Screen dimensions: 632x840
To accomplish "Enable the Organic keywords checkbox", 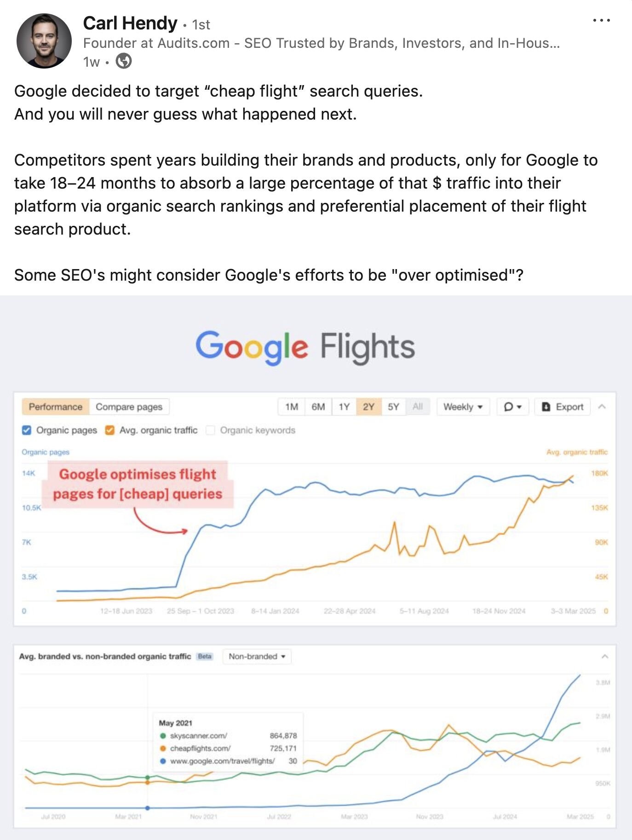I will coord(210,430).
